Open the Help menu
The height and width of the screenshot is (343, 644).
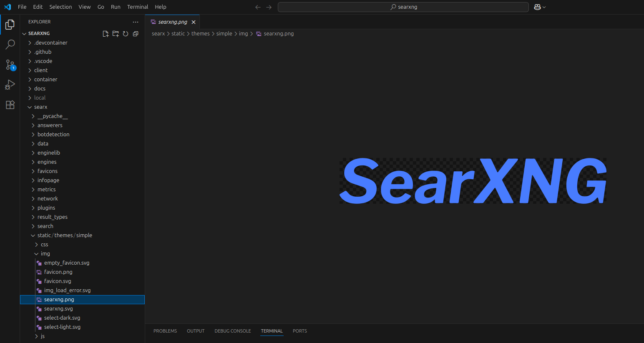point(161,7)
